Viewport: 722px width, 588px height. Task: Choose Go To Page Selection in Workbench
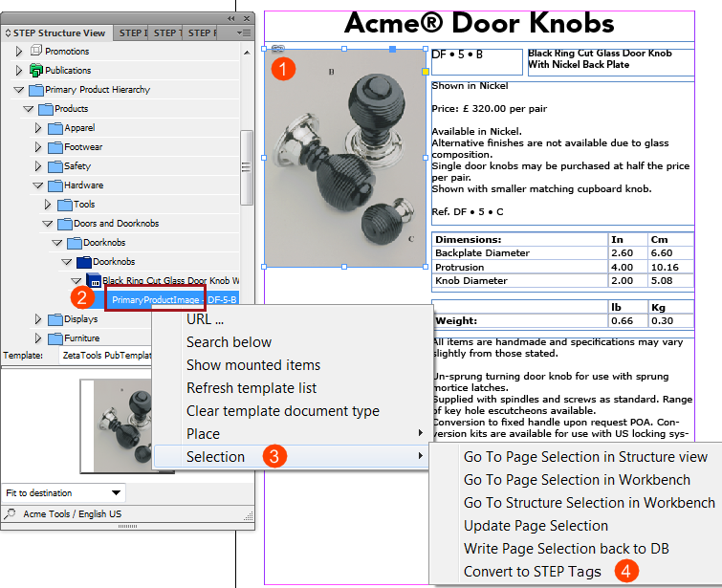(577, 480)
